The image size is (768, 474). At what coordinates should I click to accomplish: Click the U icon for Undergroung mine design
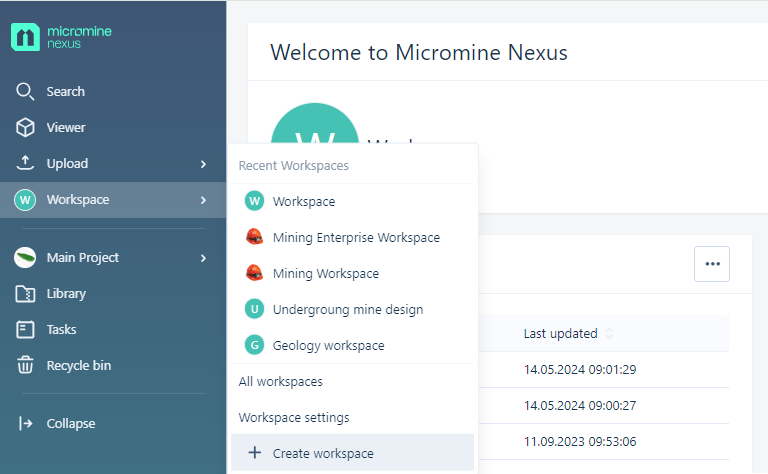254,309
